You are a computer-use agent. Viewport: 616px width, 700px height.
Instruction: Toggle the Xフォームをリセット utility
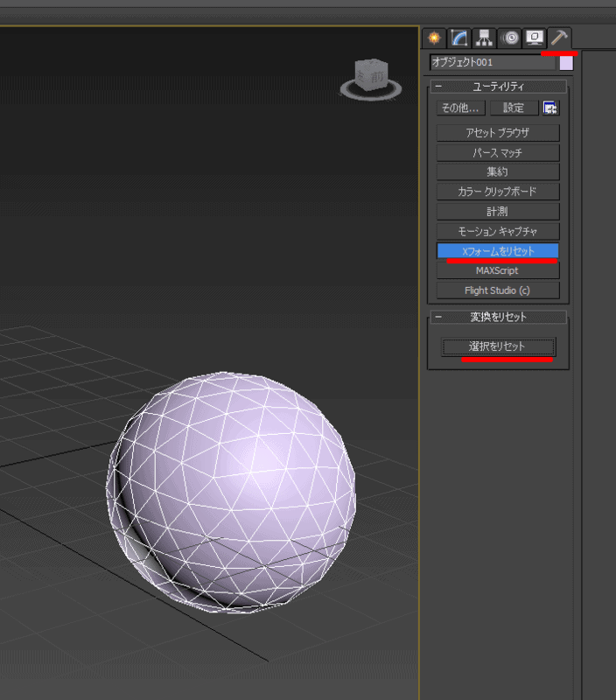point(498,251)
